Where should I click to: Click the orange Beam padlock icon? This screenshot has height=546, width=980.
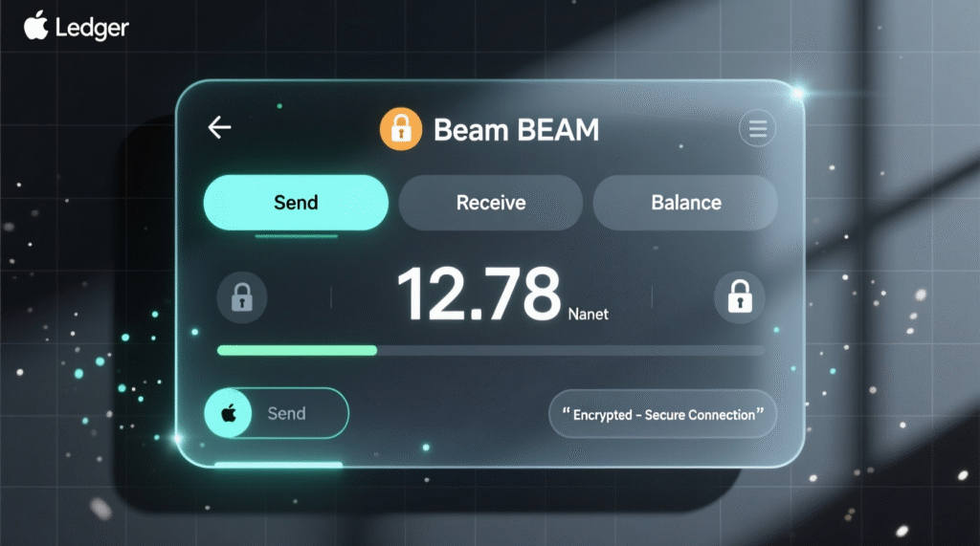[401, 129]
